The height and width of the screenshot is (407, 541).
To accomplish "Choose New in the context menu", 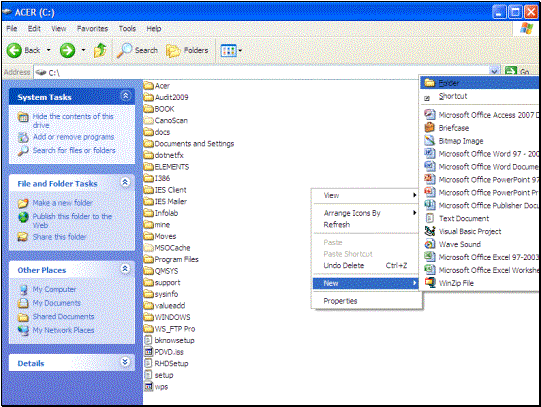I will [x=366, y=284].
